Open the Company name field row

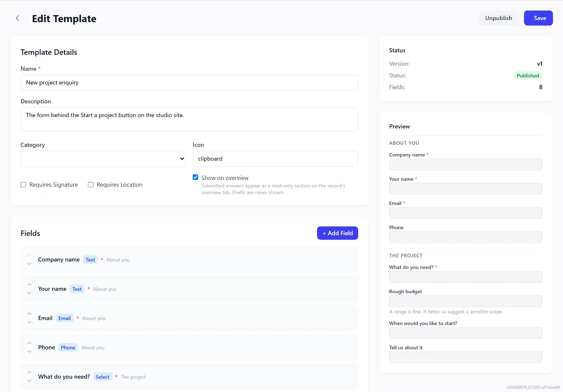(189, 259)
